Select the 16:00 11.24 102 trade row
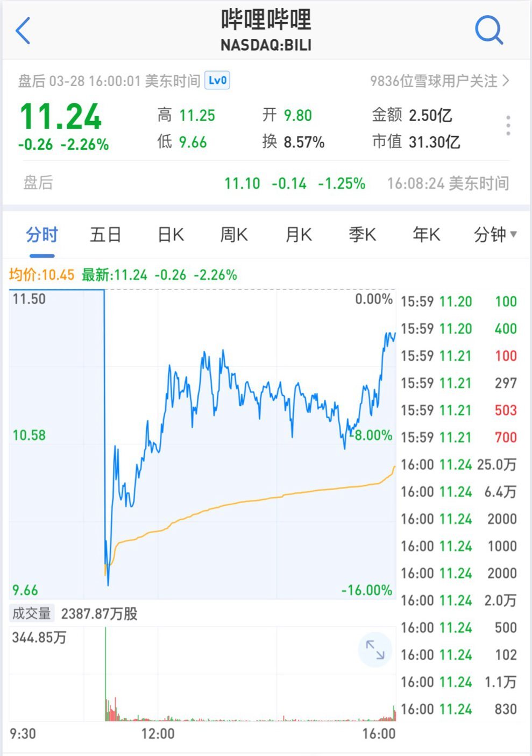The width and height of the screenshot is (532, 756). pyautogui.click(x=459, y=655)
